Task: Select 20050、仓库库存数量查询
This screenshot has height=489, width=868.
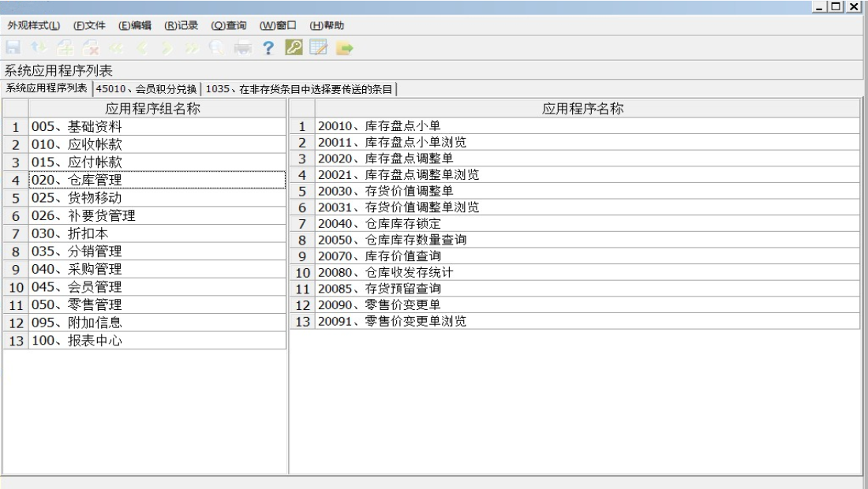Action: (587, 240)
